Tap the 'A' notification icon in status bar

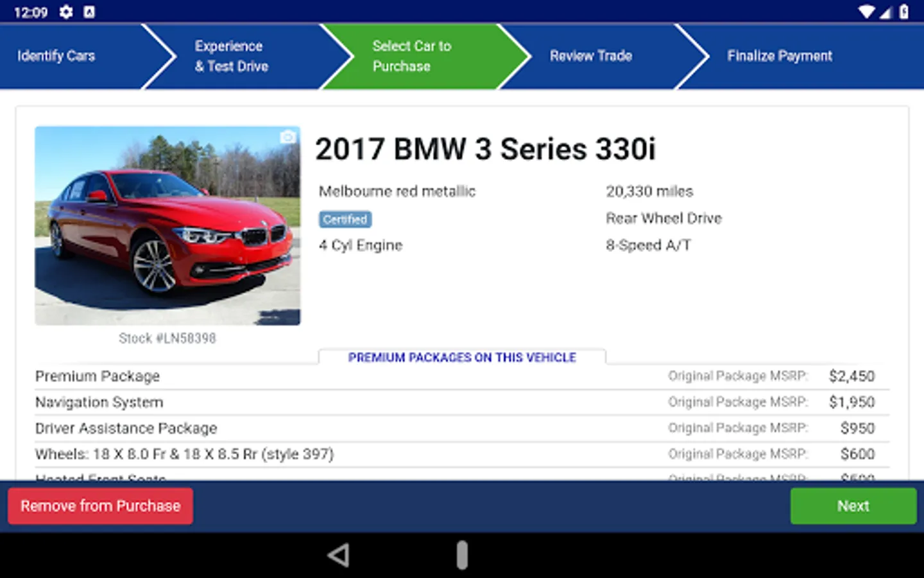(89, 12)
